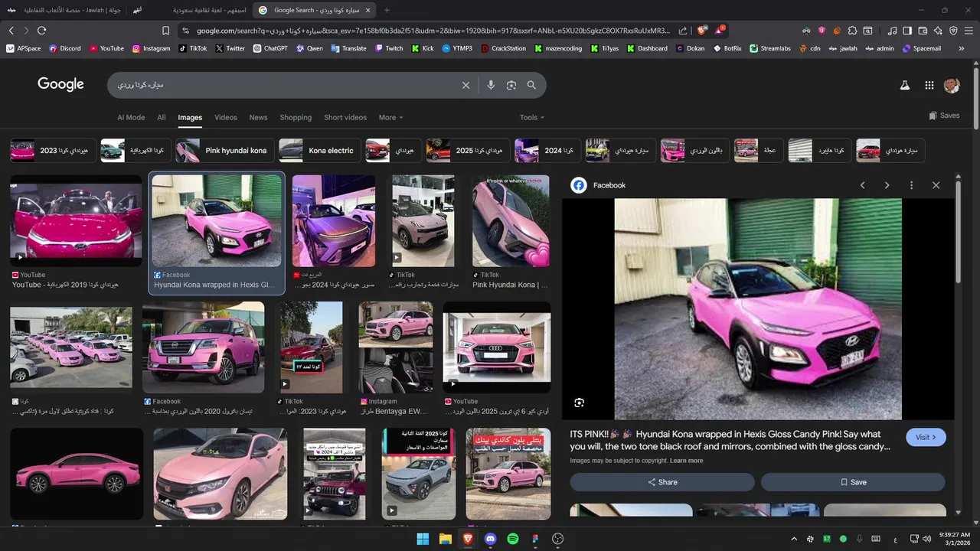Switch to the All results tab

point(162,117)
